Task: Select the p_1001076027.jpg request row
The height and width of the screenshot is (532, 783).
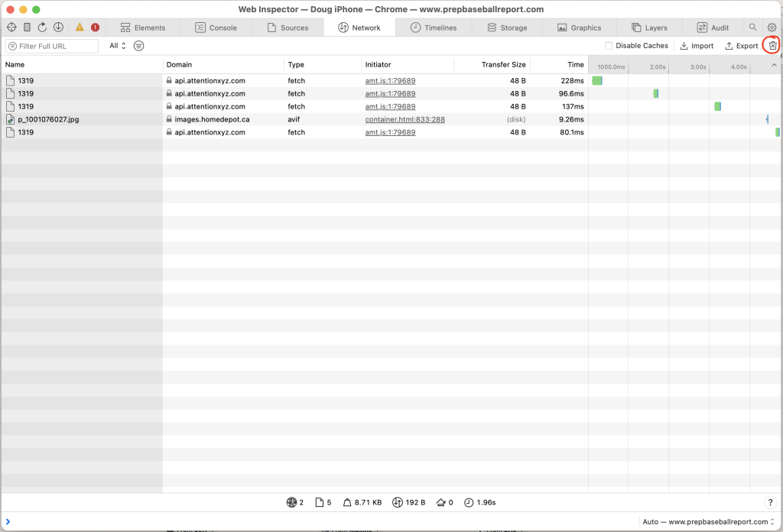Action: click(391, 119)
